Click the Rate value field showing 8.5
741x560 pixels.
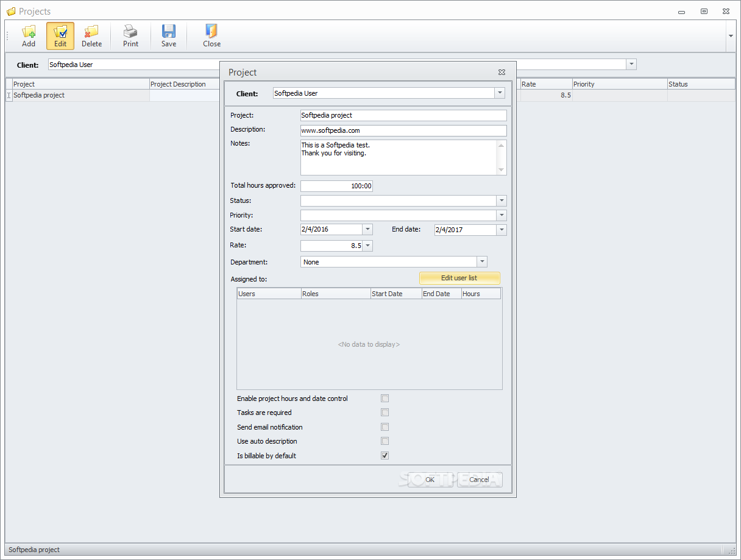point(331,246)
